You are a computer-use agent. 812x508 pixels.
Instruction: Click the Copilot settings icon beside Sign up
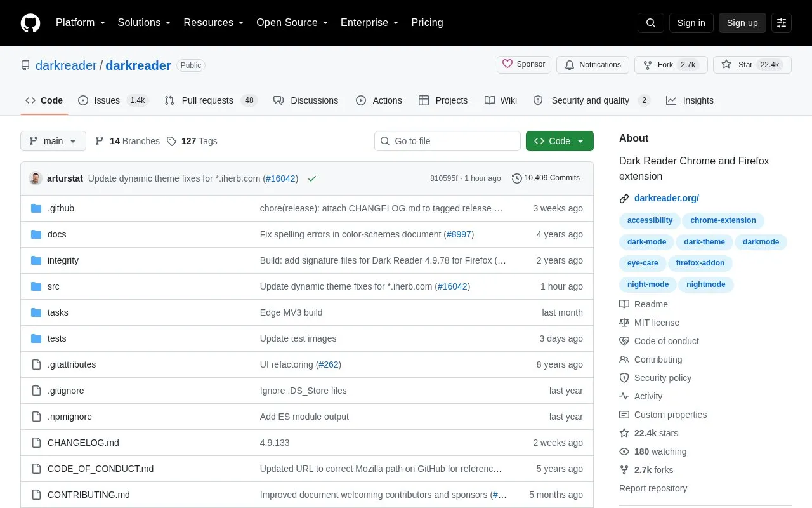point(782,23)
